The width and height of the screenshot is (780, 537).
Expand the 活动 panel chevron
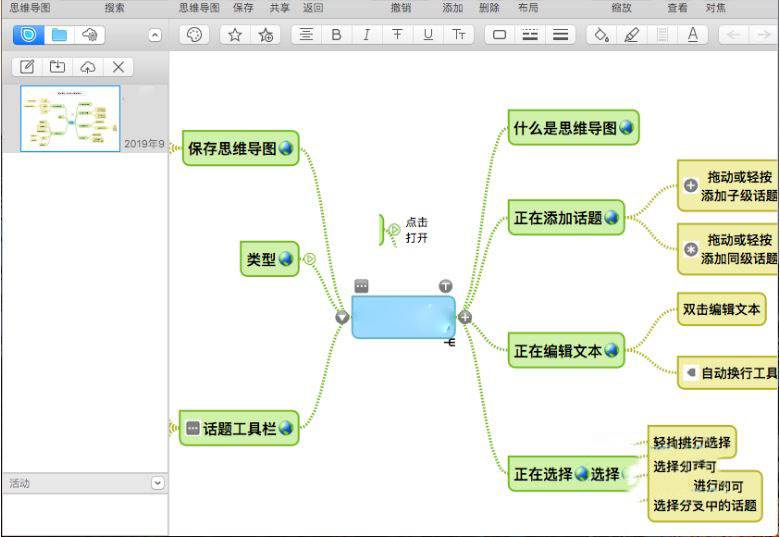157,483
